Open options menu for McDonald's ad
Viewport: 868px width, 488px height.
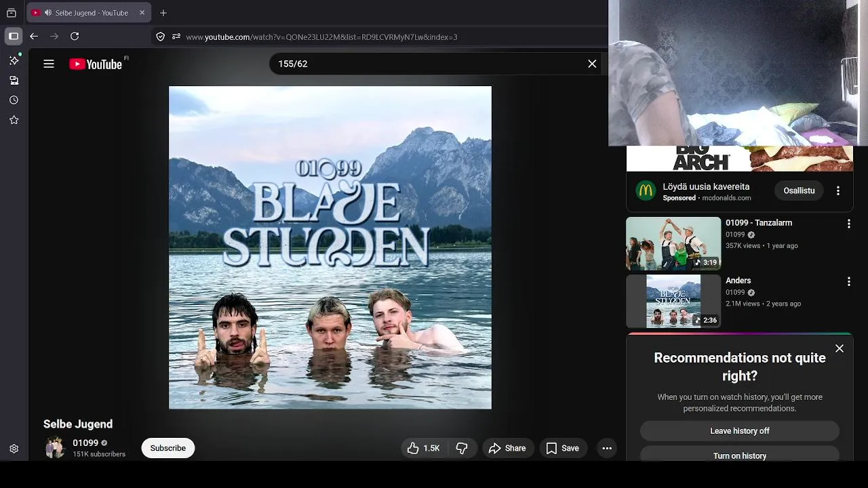pyautogui.click(x=838, y=191)
